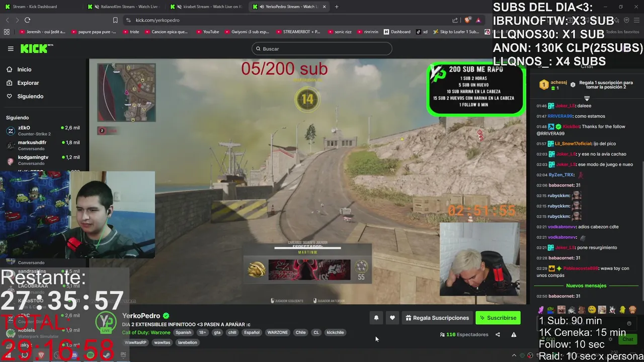The height and width of the screenshot is (362, 644).
Task: Open a new browser tab
Action: pyautogui.click(x=337, y=7)
